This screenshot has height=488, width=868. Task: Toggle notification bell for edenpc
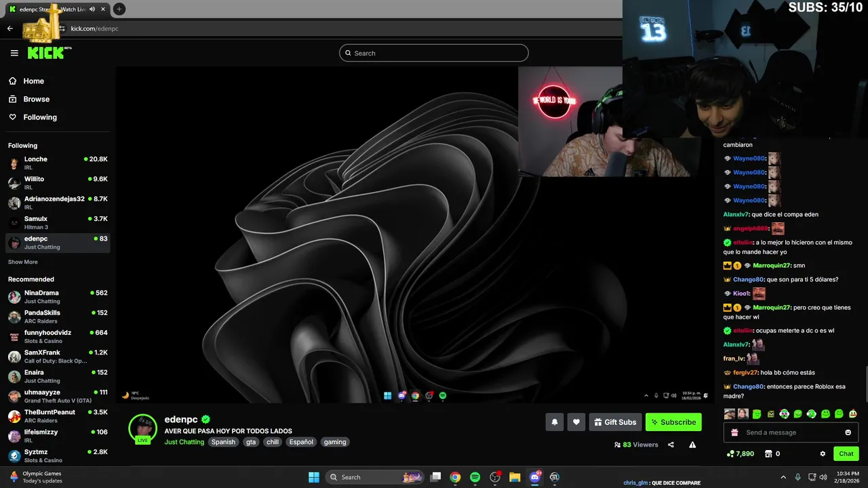coord(555,422)
